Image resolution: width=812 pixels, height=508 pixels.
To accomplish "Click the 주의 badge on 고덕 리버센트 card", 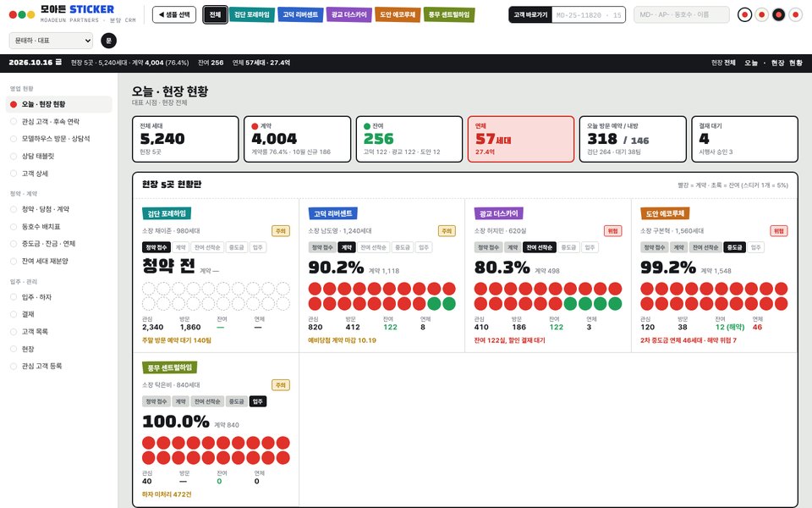I will (x=447, y=230).
